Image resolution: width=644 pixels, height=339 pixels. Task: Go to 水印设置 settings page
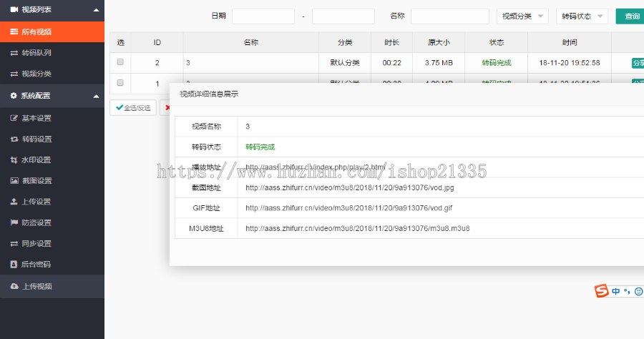[52, 160]
